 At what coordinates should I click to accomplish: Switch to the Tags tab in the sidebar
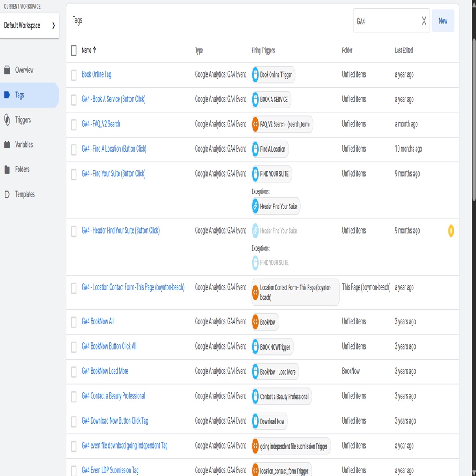click(19, 95)
